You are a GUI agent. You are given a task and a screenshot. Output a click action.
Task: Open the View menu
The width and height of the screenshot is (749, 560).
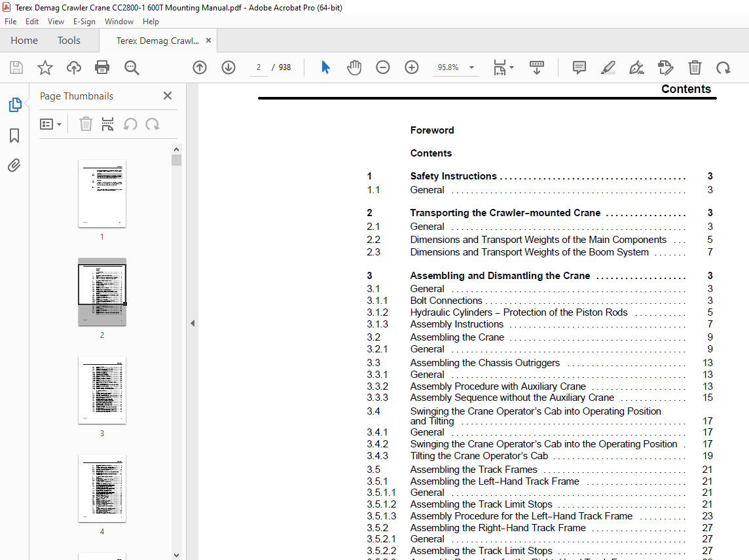[x=56, y=22]
